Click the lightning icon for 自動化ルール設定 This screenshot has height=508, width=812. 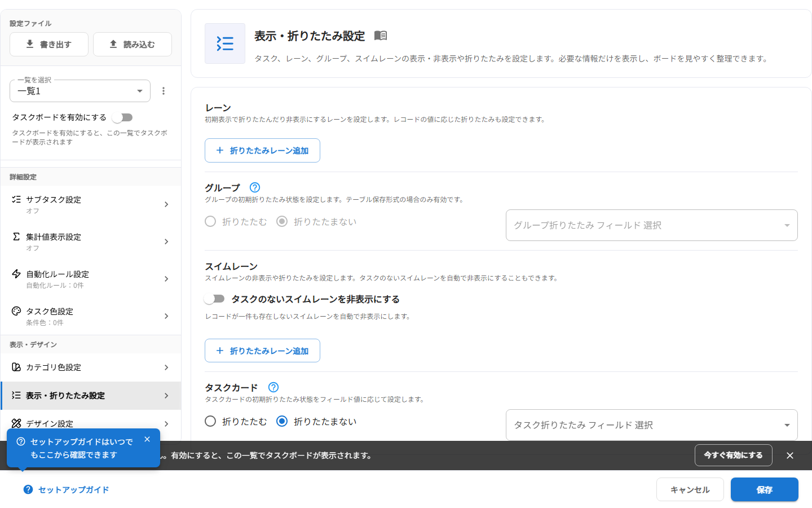tap(16, 274)
